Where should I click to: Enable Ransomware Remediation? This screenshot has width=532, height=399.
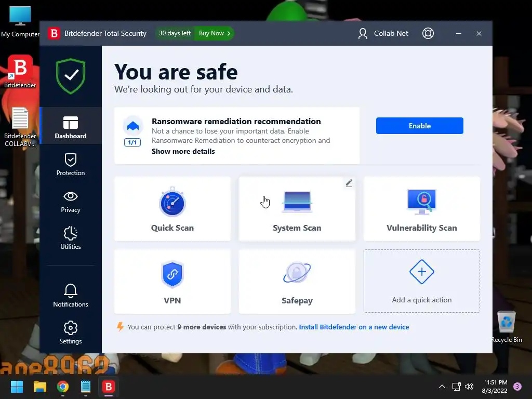coord(419,126)
